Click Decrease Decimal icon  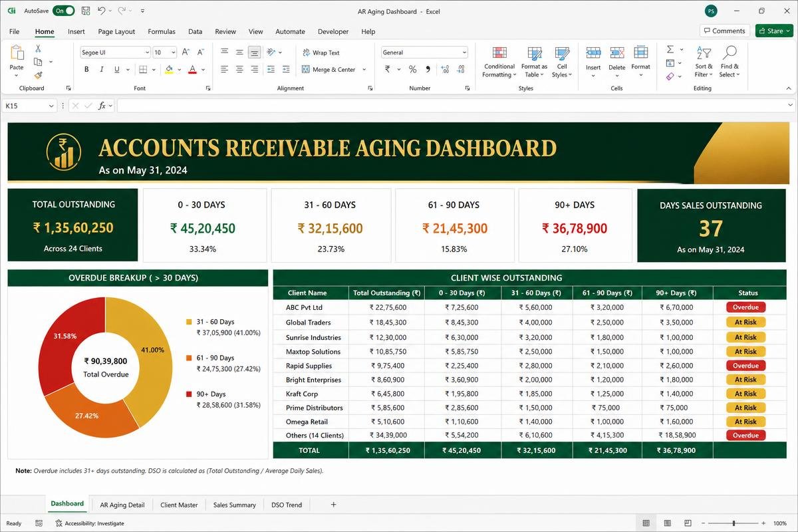(459, 69)
